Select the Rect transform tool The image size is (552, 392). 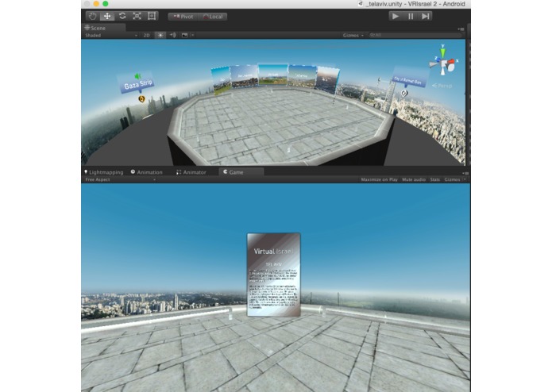(x=152, y=16)
